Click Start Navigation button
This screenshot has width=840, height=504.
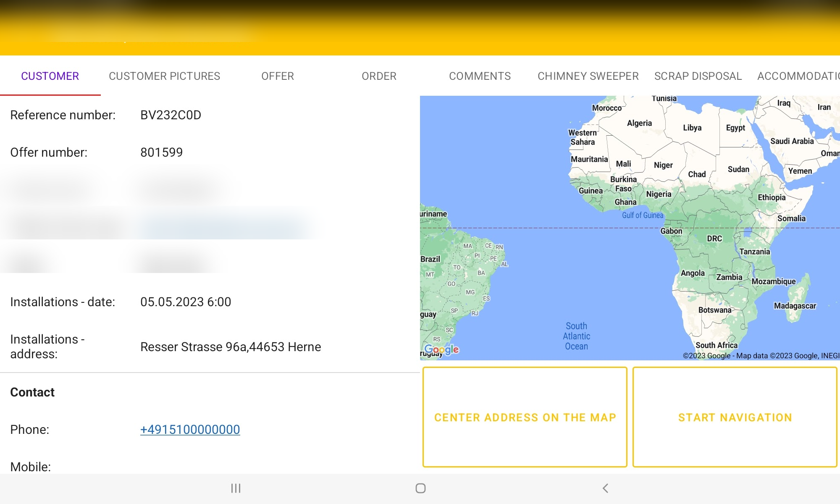coord(735,417)
